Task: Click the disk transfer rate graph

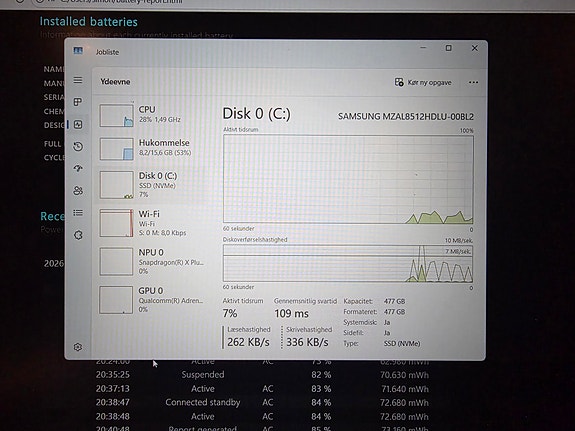Action: coord(348,263)
